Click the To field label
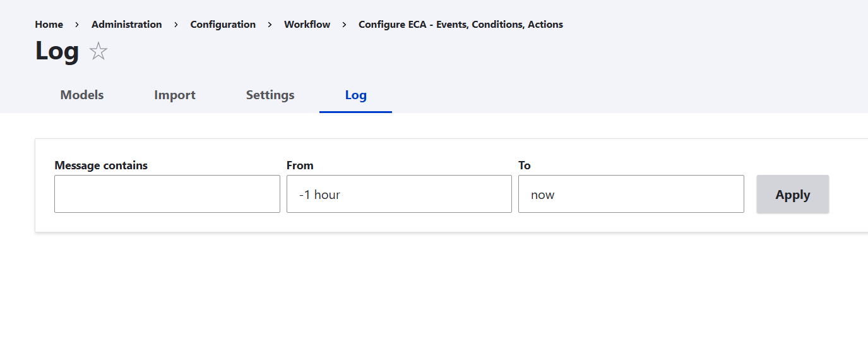868x348 pixels. [525, 165]
